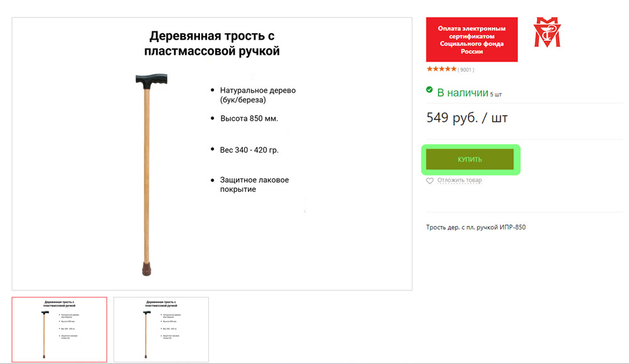Open the Отложить товар link
The image size is (629, 364).
[x=459, y=180]
